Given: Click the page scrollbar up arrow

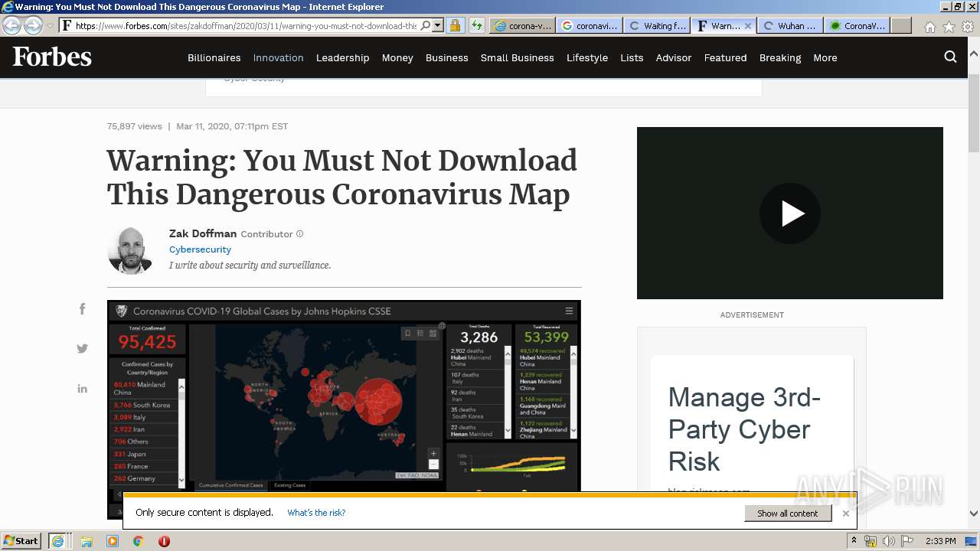Looking at the screenshot, I should tap(973, 54).
